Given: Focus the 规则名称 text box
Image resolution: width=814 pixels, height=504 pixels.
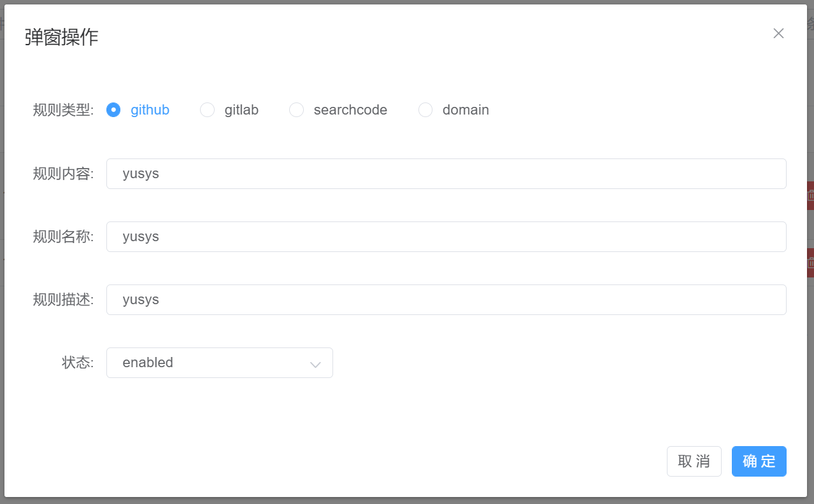Looking at the screenshot, I should pos(446,237).
